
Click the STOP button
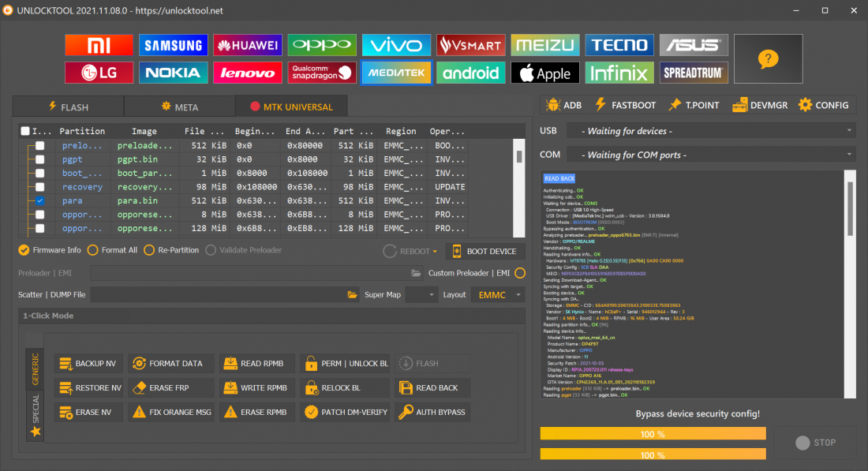click(815, 443)
